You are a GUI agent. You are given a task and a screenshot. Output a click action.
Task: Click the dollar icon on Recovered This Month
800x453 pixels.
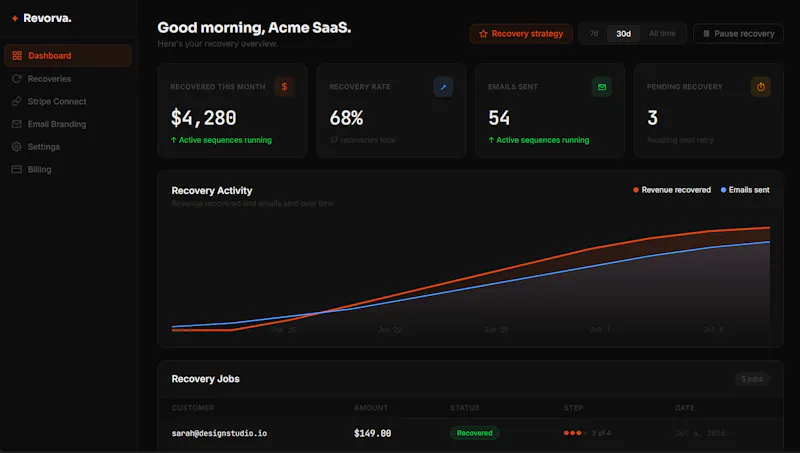284,87
